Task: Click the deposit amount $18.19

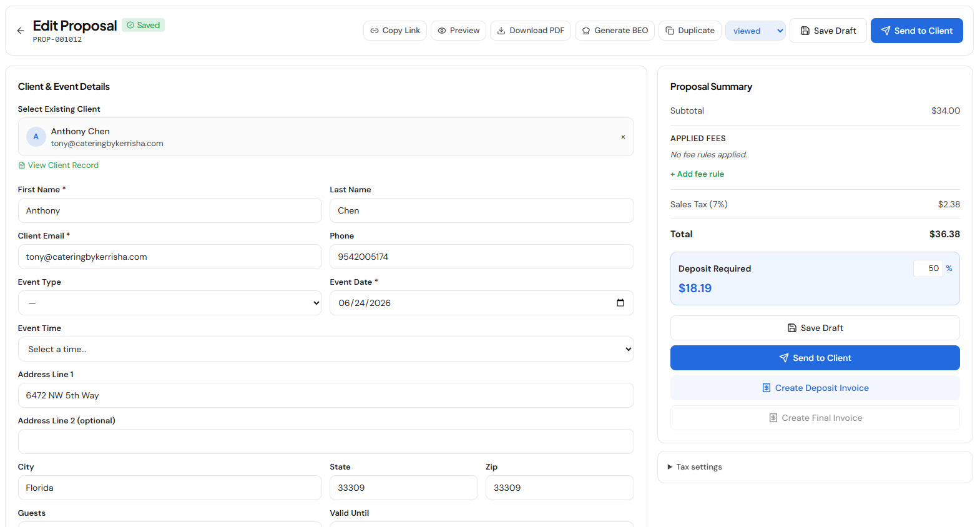Action: [695, 288]
